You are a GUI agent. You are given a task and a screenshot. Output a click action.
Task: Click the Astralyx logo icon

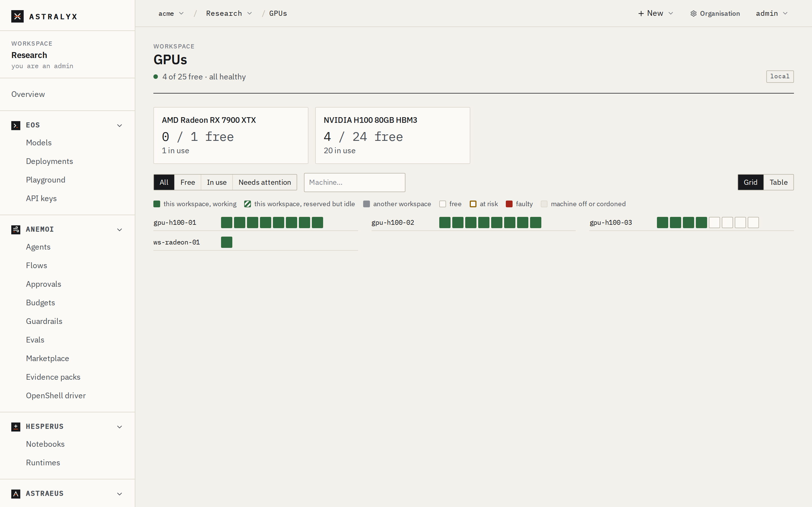[x=17, y=16]
